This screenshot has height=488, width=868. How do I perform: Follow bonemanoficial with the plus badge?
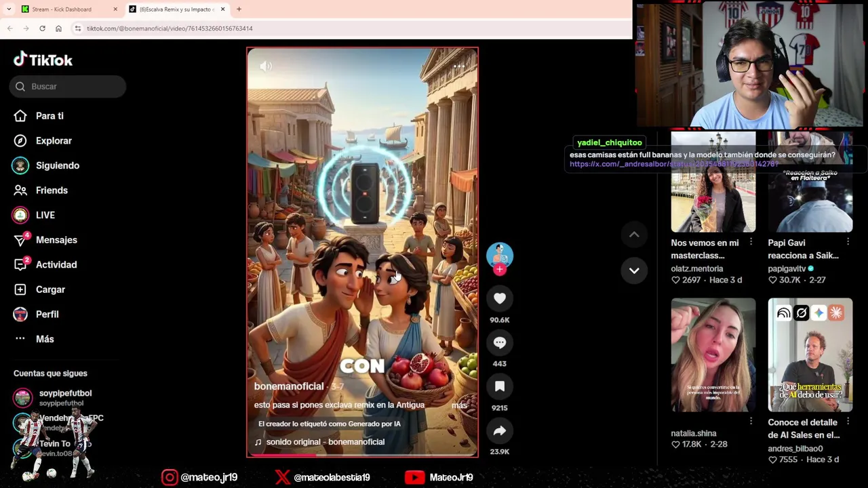click(500, 270)
